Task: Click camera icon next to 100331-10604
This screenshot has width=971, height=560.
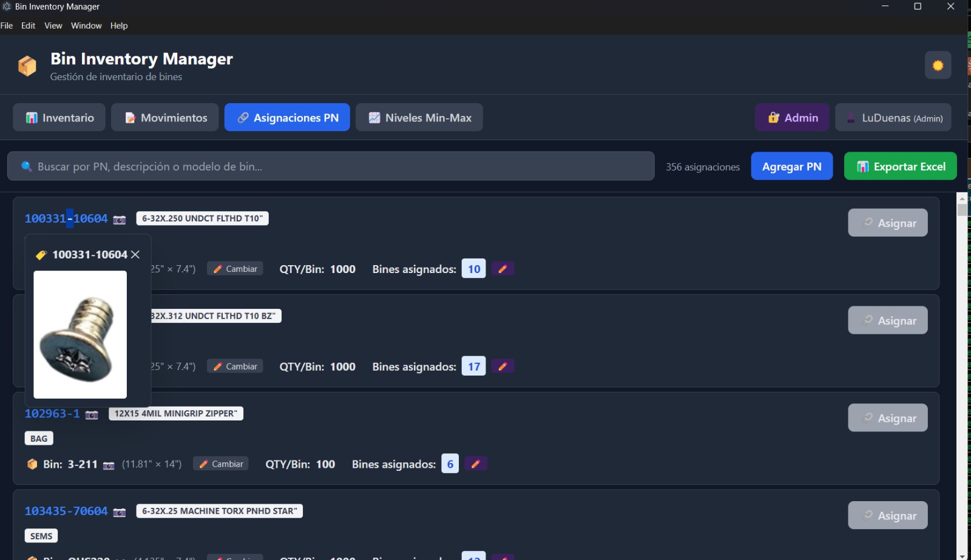Action: 120,220
